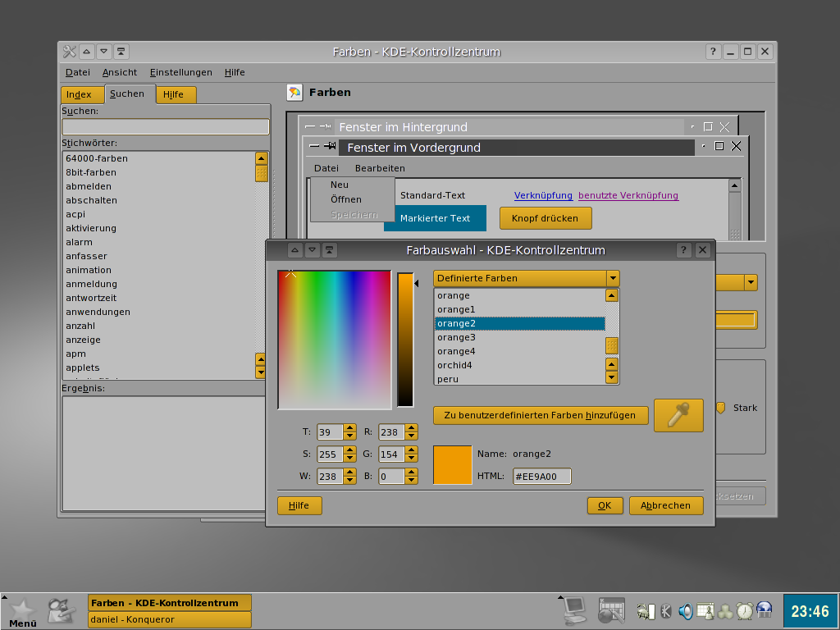Viewport: 840px width, 630px height.
Task: Switch to the Hilfe sidebar tab
Action: coord(176,94)
